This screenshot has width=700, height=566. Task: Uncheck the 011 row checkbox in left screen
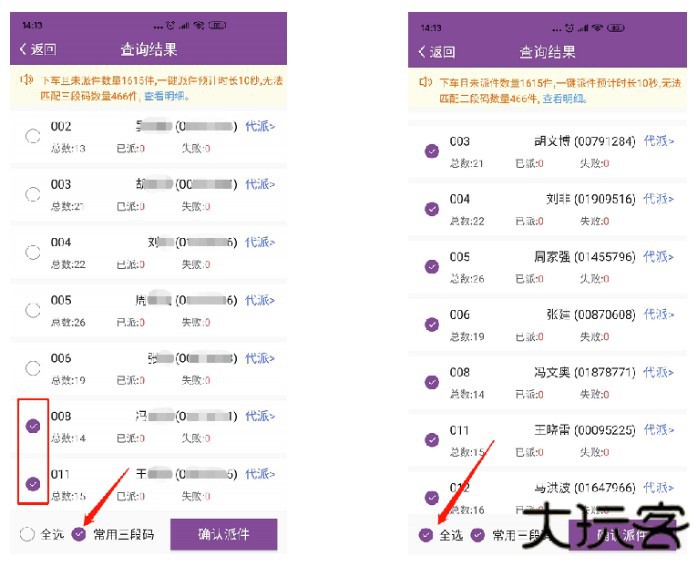pyautogui.click(x=33, y=484)
